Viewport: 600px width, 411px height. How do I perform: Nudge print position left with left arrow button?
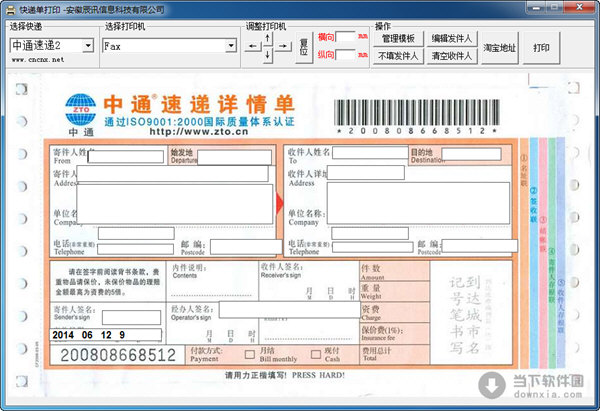coord(253,46)
